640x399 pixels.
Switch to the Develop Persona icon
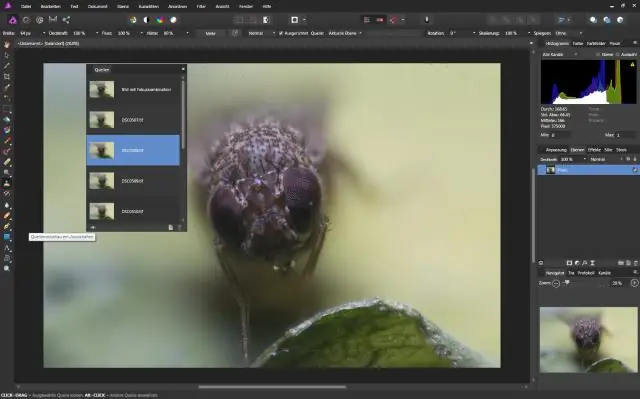click(x=40, y=20)
